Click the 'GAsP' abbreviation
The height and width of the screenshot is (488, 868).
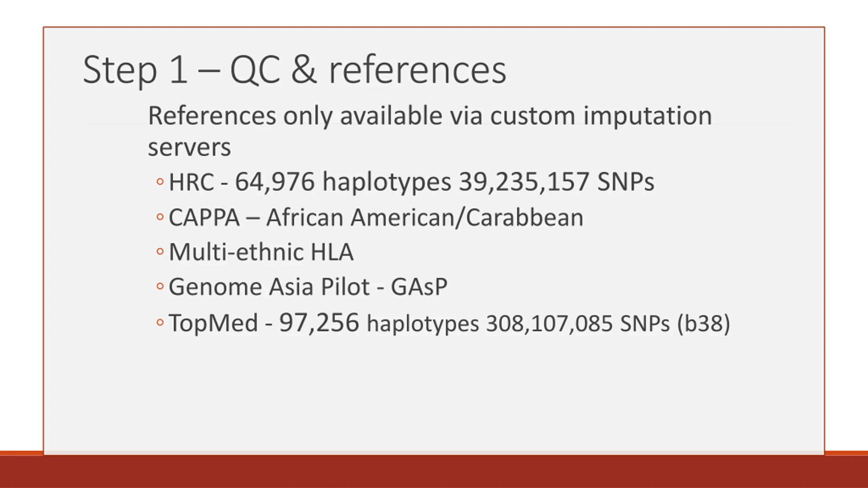419,287
